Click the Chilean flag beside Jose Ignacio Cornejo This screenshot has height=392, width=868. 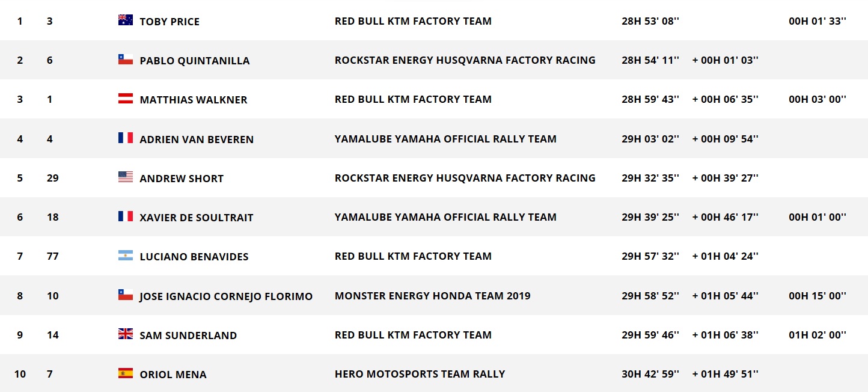[125, 295]
